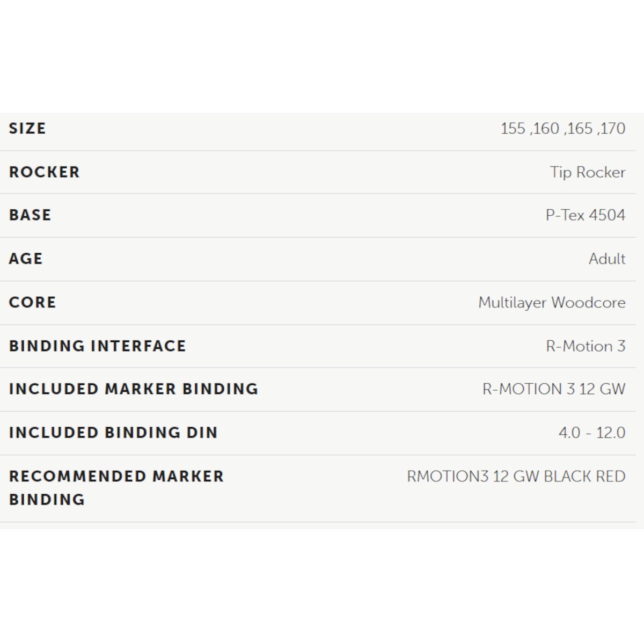Click the 165 size value

(580, 129)
